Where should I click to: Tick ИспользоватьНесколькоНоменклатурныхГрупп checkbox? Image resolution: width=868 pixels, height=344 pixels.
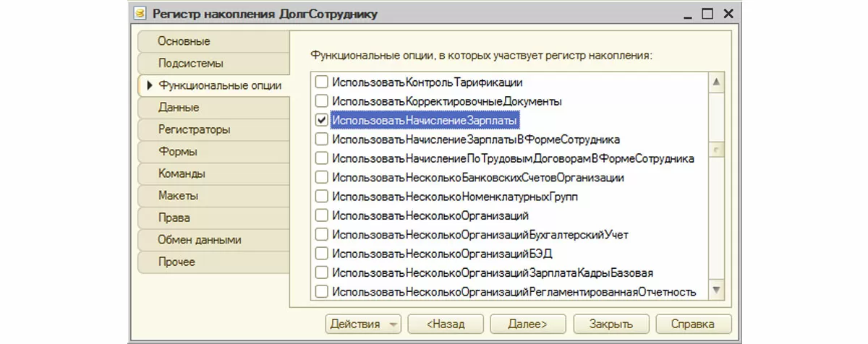point(322,196)
